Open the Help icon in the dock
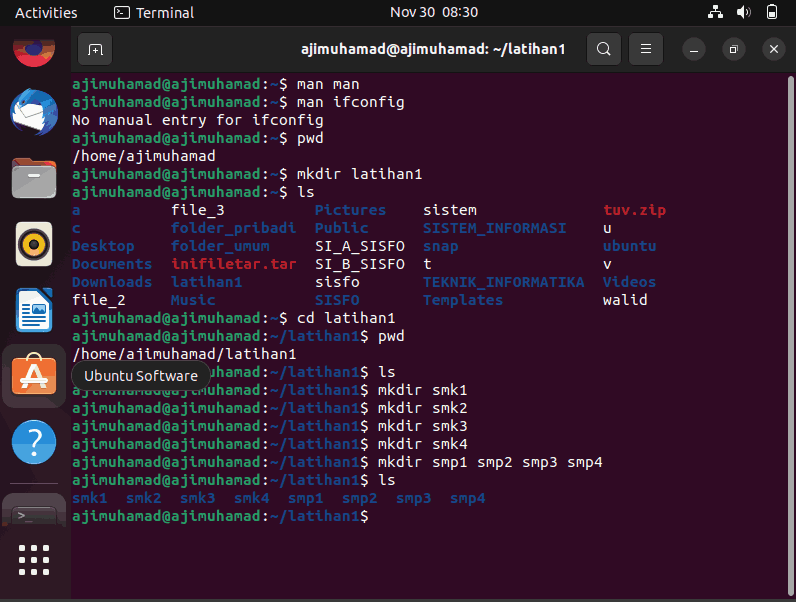The height and width of the screenshot is (602, 796). [34, 442]
